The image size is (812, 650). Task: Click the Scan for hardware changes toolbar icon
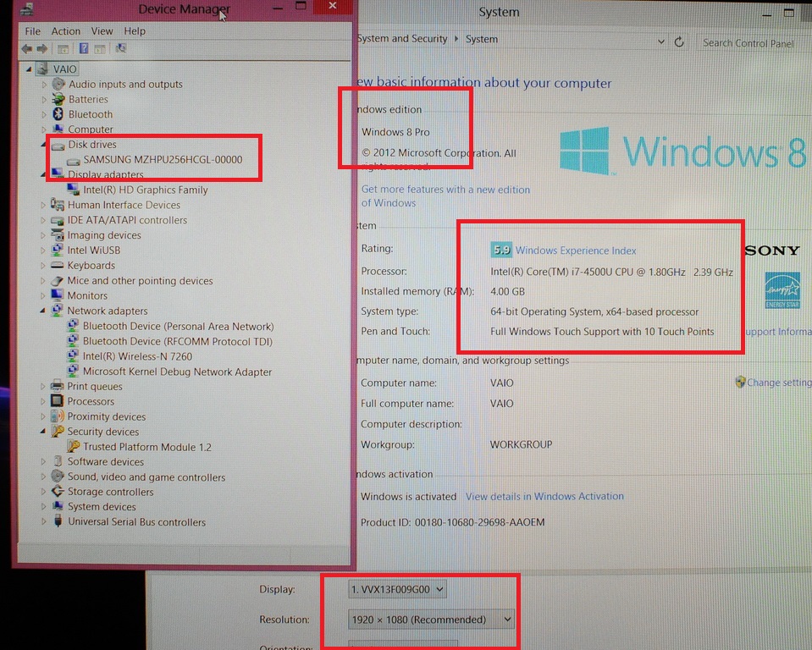coord(121,48)
